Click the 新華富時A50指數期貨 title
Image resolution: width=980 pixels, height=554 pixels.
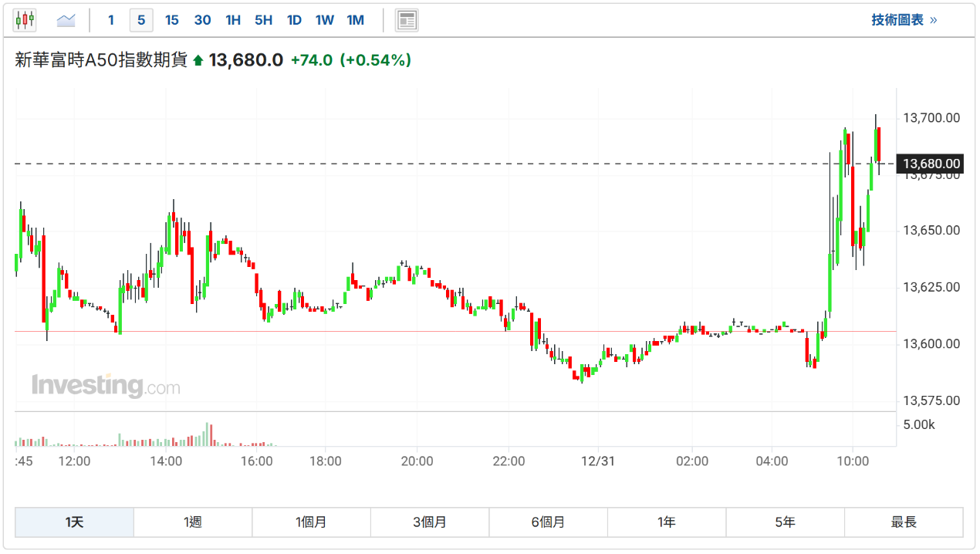101,60
